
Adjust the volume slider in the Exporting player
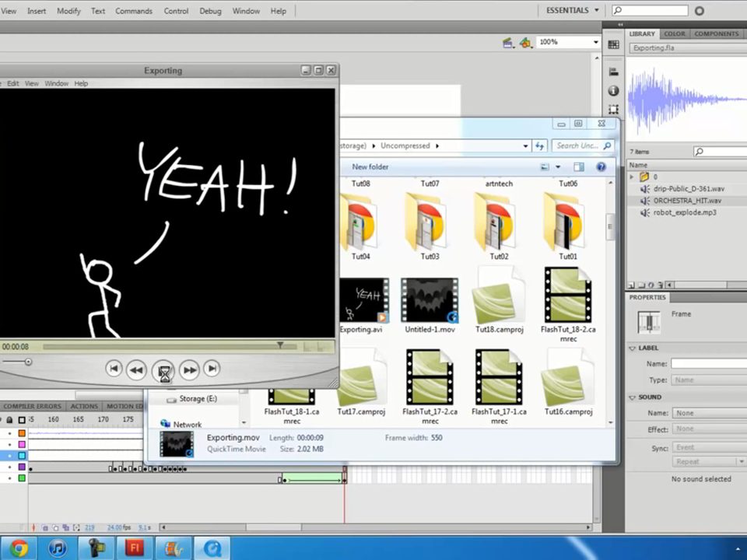[28, 362]
